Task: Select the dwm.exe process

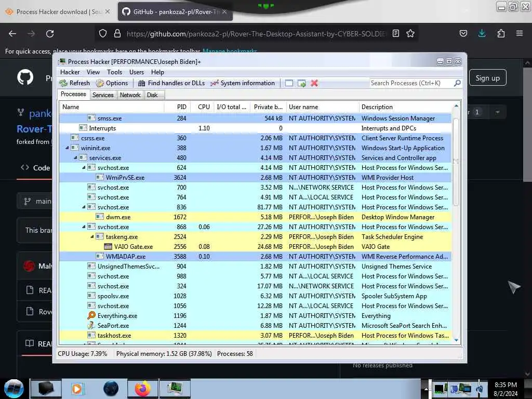Action: coord(255,217)
